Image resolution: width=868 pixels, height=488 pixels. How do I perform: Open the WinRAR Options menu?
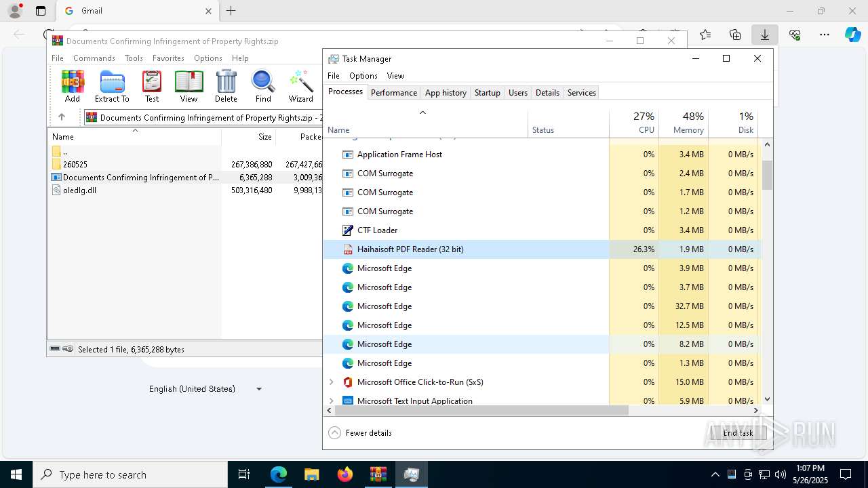208,58
